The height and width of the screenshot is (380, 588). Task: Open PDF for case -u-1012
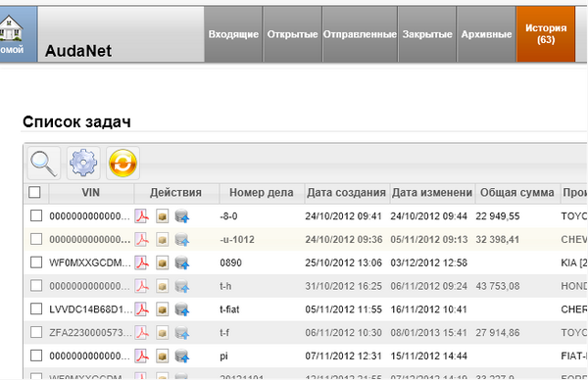tap(141, 240)
